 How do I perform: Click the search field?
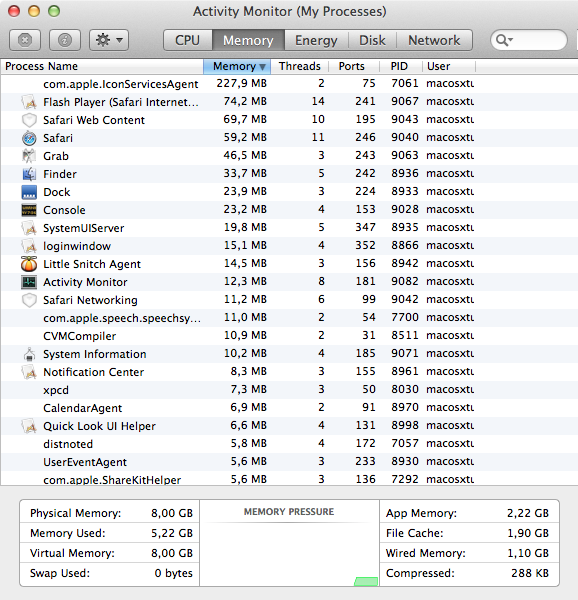click(529, 40)
